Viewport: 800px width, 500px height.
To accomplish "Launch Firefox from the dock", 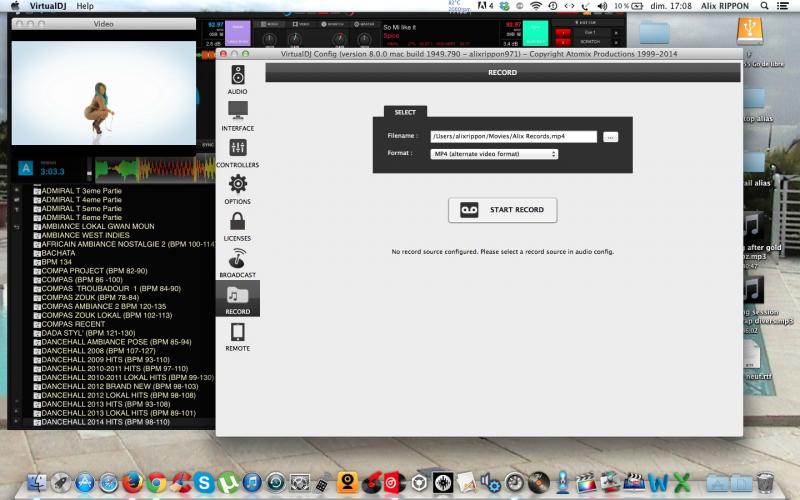I will (x=133, y=482).
